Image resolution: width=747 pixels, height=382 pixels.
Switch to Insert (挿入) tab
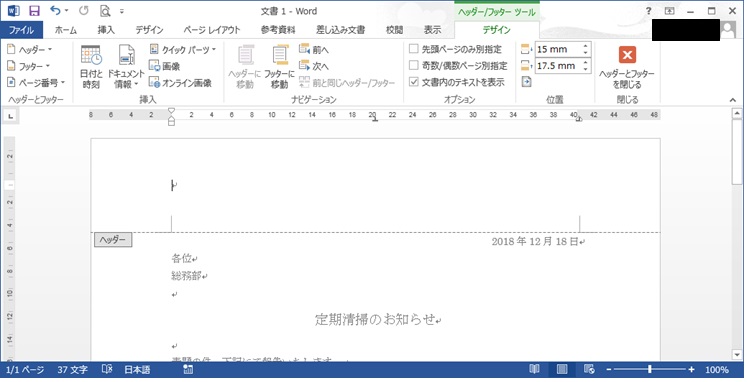click(106, 30)
